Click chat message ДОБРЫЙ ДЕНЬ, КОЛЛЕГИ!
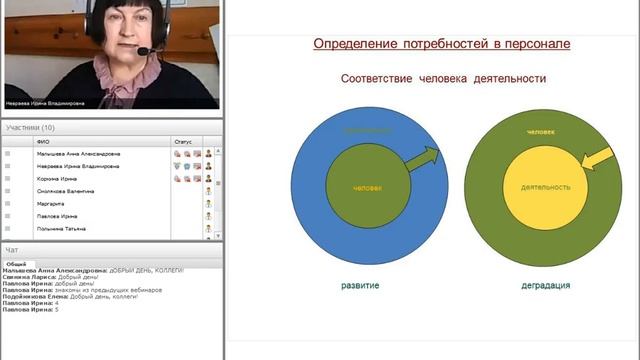 (147, 270)
